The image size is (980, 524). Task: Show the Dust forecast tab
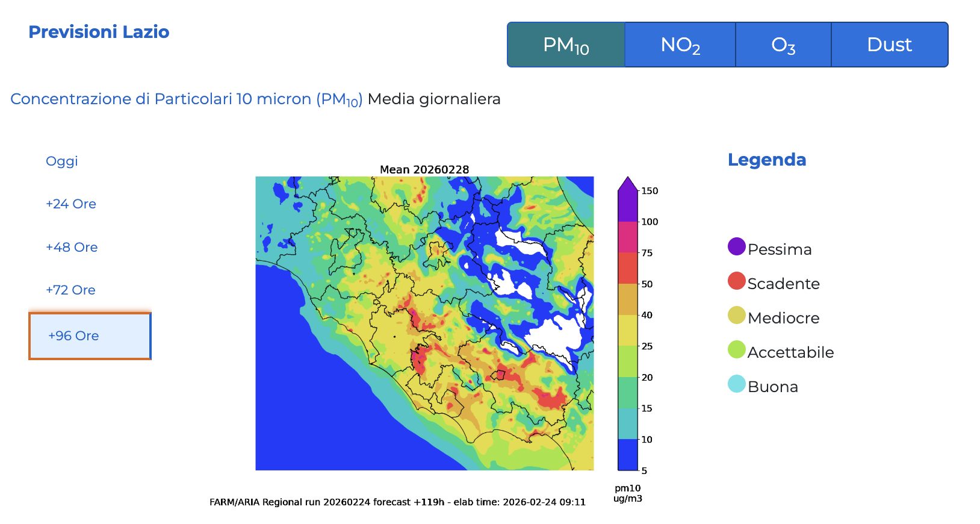[889, 45]
